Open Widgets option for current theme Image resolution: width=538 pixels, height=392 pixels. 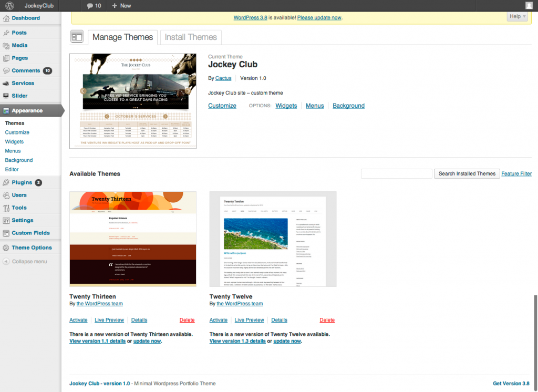pyautogui.click(x=286, y=106)
